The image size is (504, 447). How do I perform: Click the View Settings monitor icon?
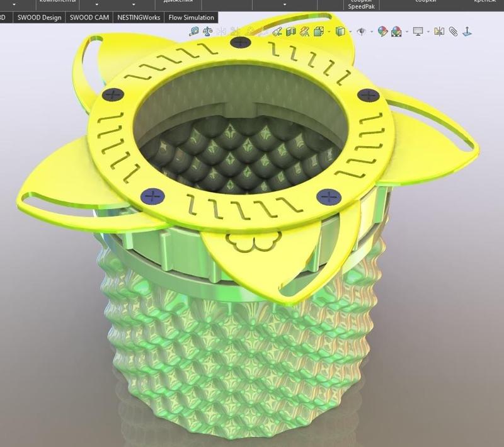coord(418,31)
